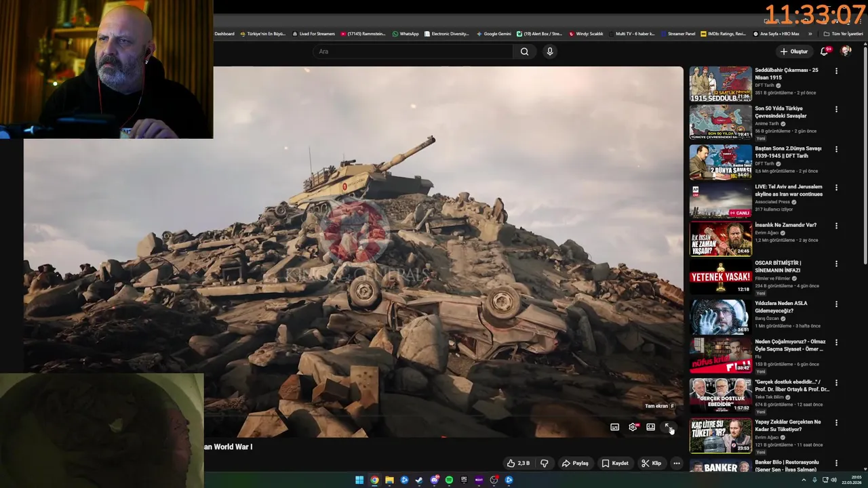The width and height of the screenshot is (868, 488).
Task: Open options for Yıldızlara Neden ASLA video
Action: (x=836, y=304)
